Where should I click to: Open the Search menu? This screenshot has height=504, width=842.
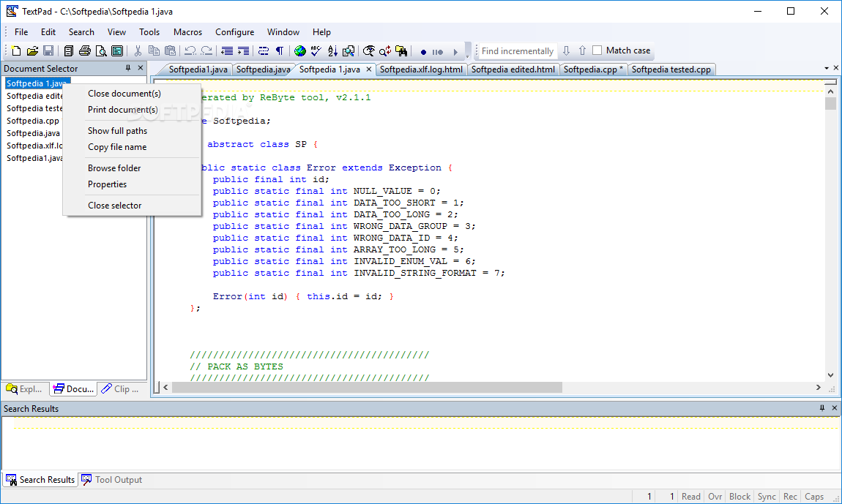[x=81, y=32]
